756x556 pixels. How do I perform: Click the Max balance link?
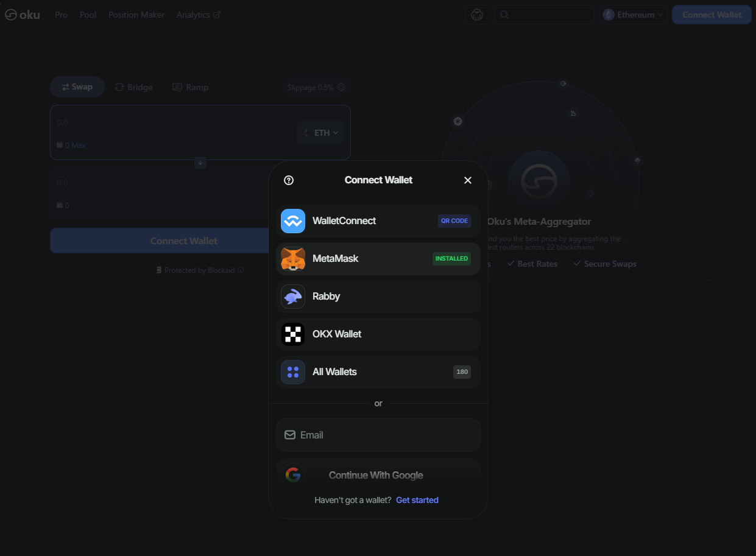(79, 146)
